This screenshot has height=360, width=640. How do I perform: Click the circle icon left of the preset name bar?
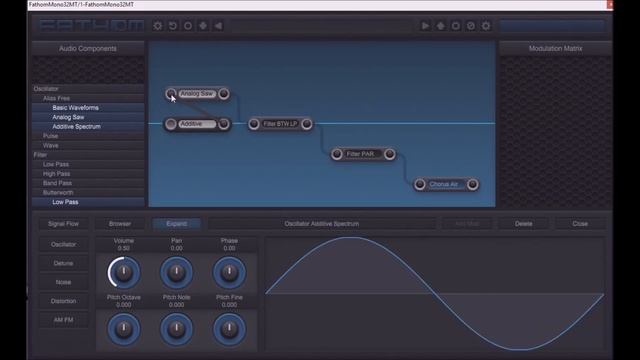pyautogui.click(x=188, y=26)
